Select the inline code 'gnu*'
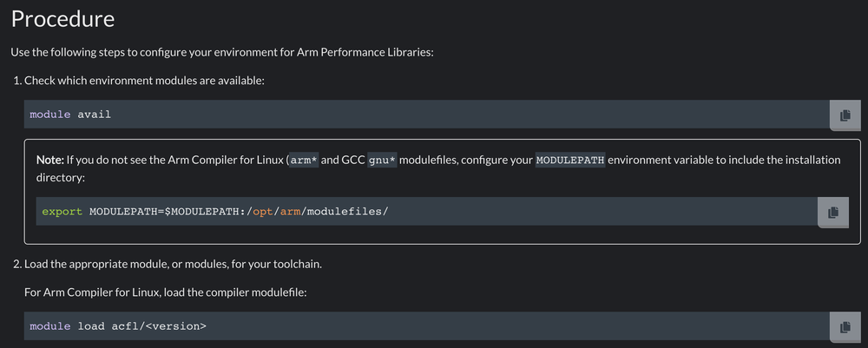Screen dimensions: 868x348 pos(383,161)
